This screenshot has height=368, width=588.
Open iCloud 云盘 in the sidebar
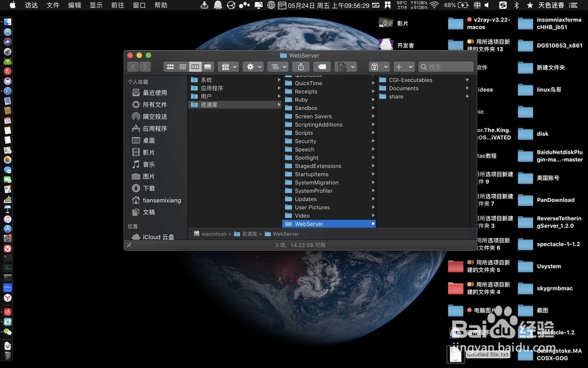(x=157, y=237)
